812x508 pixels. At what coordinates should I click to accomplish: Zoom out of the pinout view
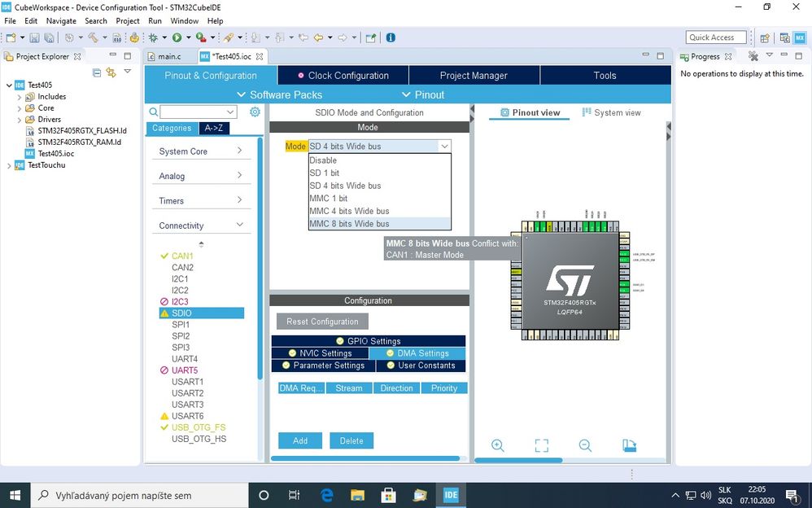click(x=585, y=445)
